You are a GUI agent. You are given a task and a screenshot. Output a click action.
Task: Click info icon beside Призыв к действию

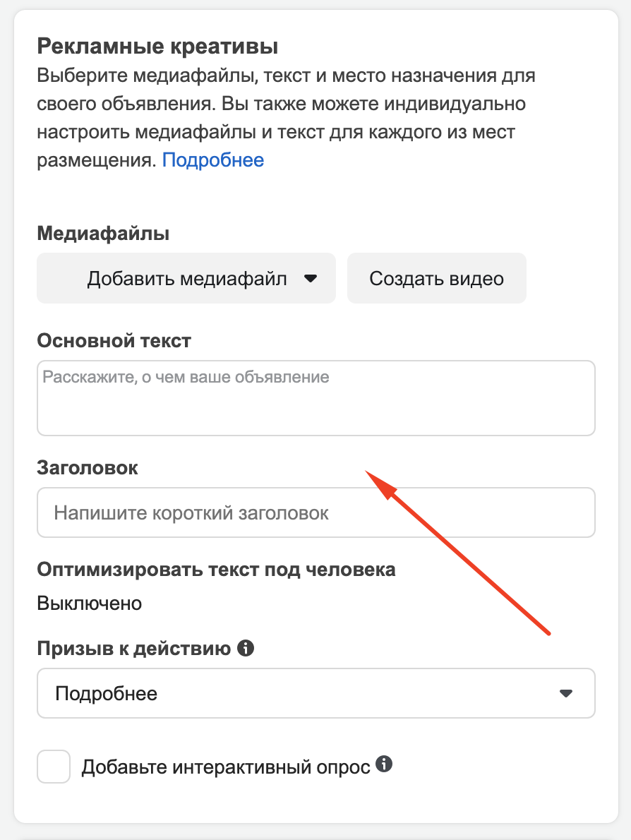click(x=246, y=648)
